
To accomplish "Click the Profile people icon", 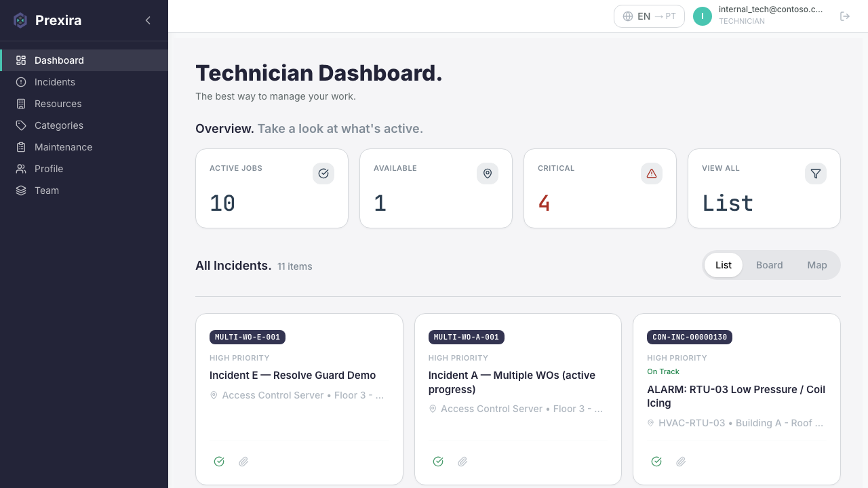I will coord(21,169).
